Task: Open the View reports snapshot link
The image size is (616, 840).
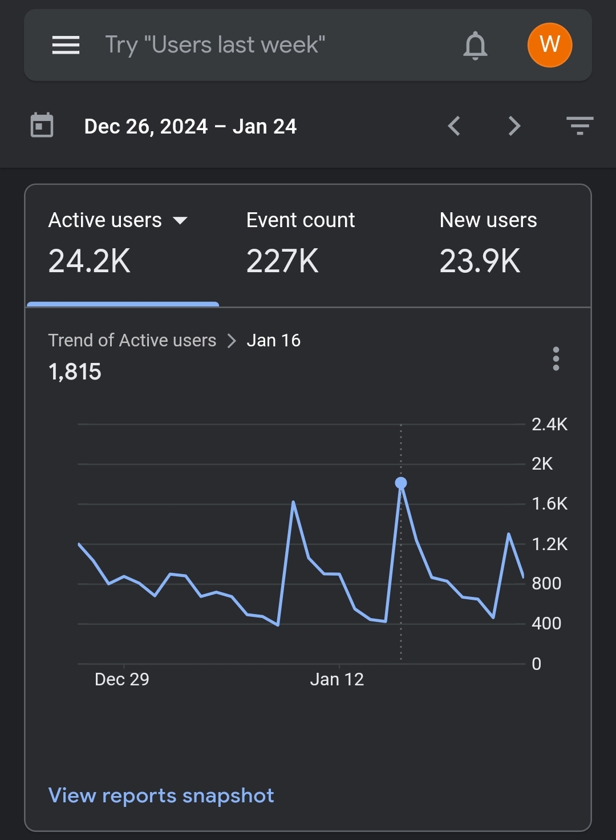Action: [161, 795]
